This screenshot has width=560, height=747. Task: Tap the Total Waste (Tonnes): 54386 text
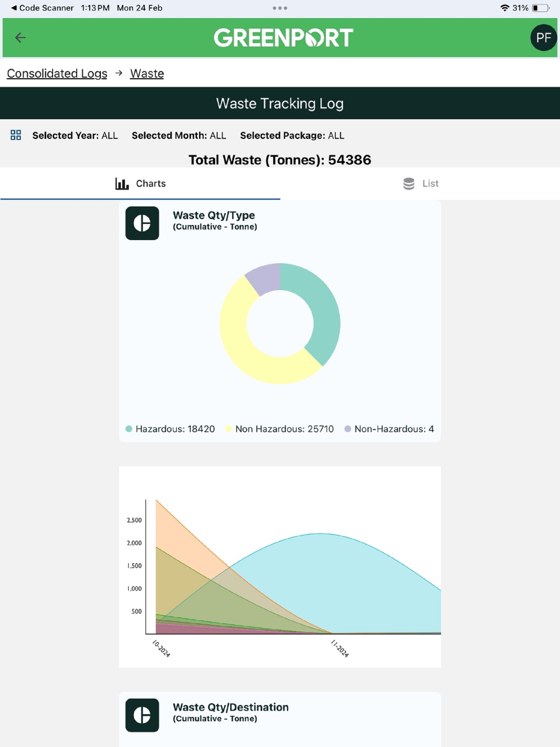(280, 160)
